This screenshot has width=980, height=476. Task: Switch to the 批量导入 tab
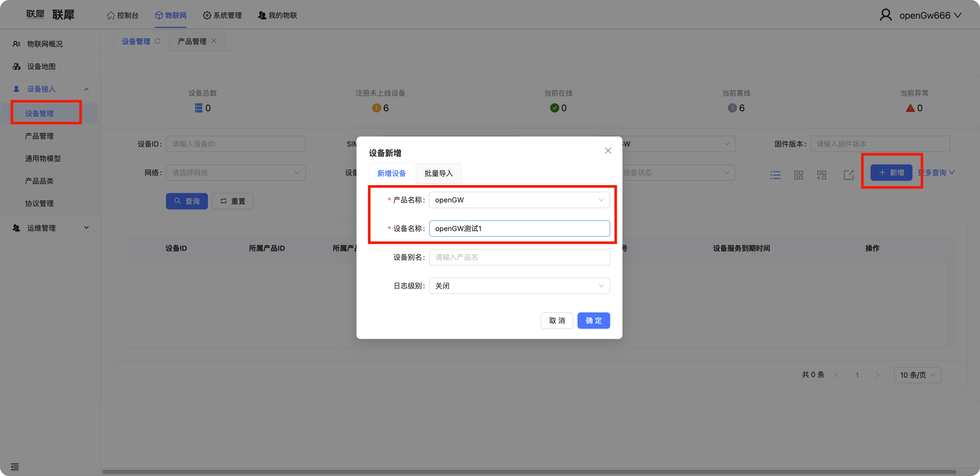point(438,173)
